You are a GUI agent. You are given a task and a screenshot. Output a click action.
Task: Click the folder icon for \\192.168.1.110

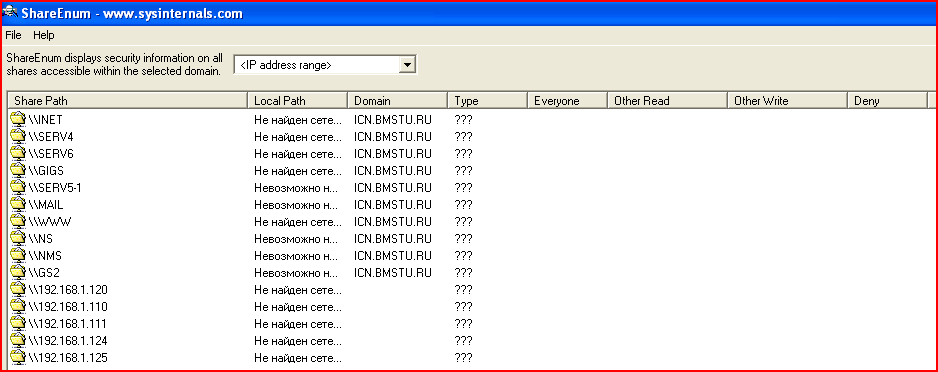coord(19,307)
